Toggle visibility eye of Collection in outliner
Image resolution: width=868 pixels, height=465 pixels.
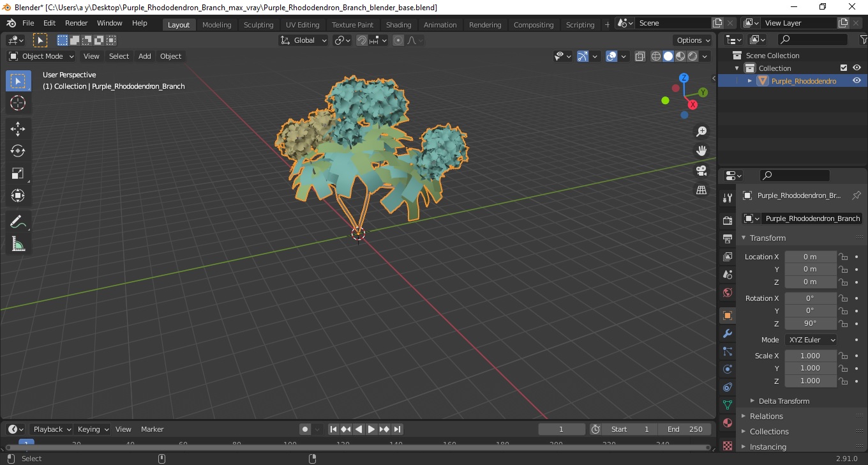point(857,68)
